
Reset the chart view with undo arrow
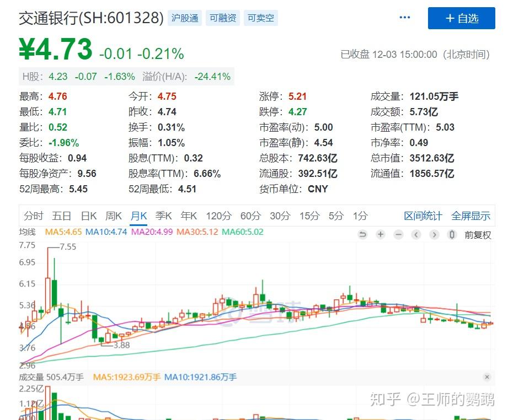tap(363, 235)
